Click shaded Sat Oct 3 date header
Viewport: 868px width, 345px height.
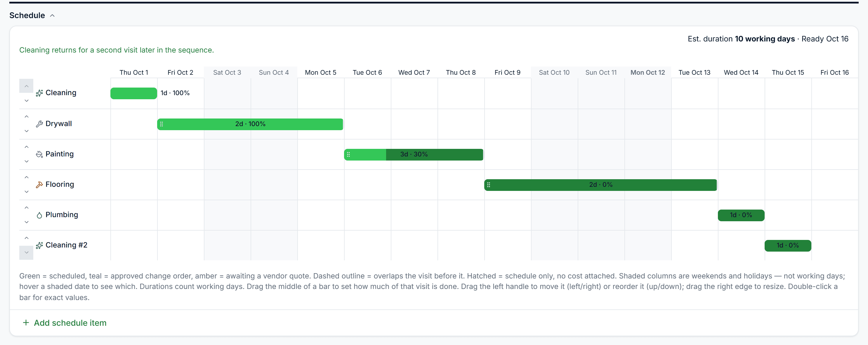pyautogui.click(x=227, y=72)
